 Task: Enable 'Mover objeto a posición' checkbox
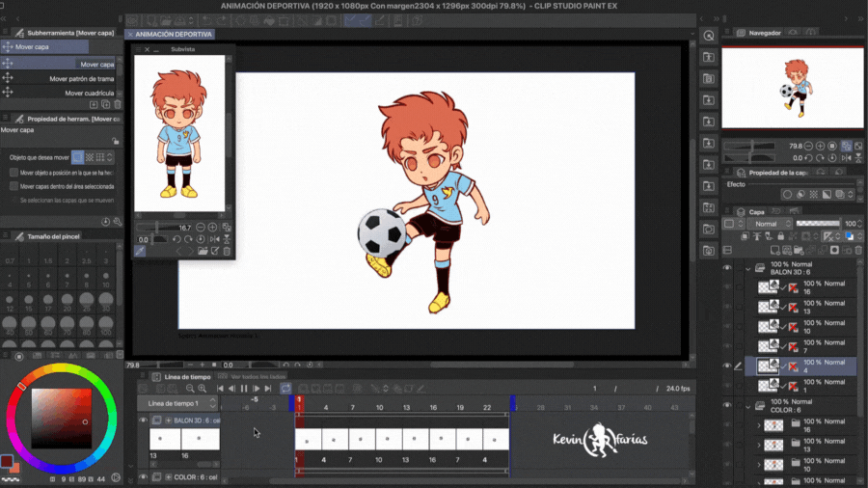click(x=14, y=173)
